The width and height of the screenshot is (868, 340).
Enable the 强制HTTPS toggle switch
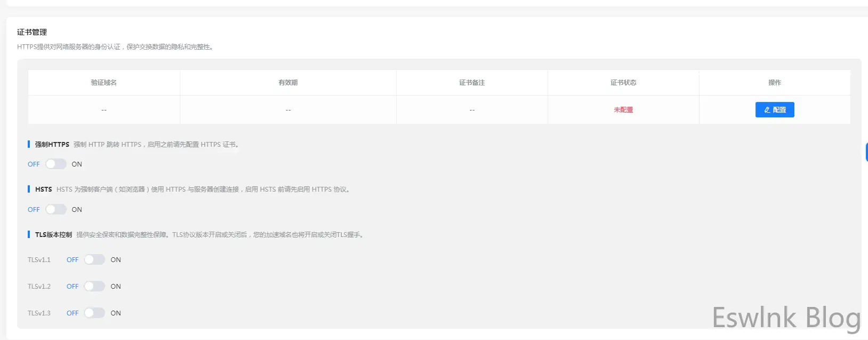pyautogui.click(x=55, y=164)
